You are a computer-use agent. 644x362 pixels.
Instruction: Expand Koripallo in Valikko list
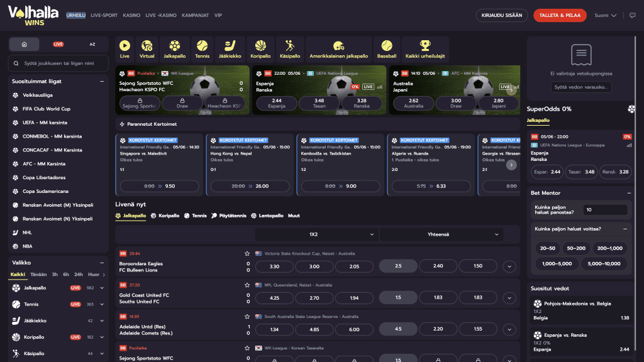coord(102,337)
